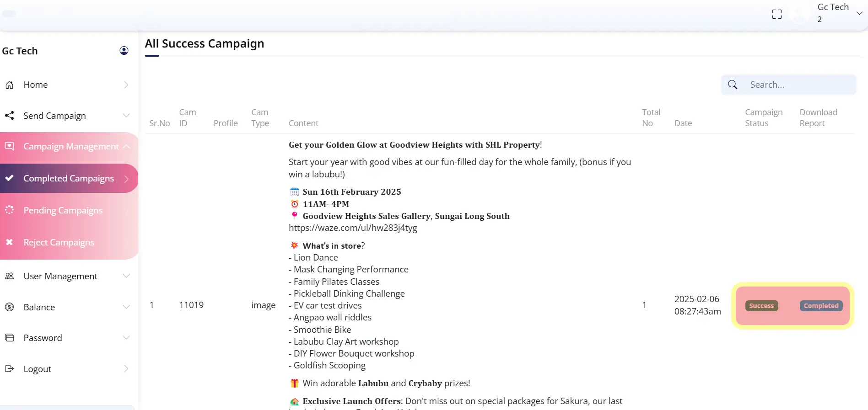Click the Campaign Status column header
The width and height of the screenshot is (868, 410).
click(764, 117)
